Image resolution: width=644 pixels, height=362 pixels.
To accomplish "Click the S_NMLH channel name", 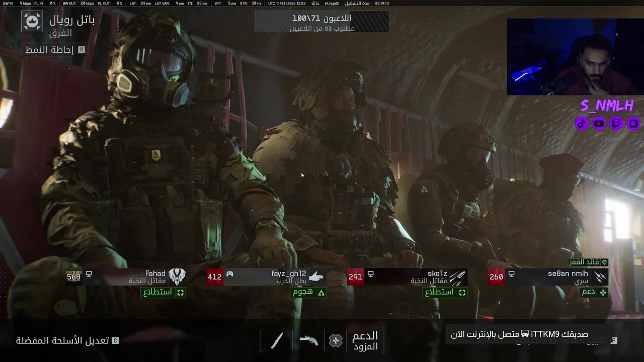I will (607, 106).
